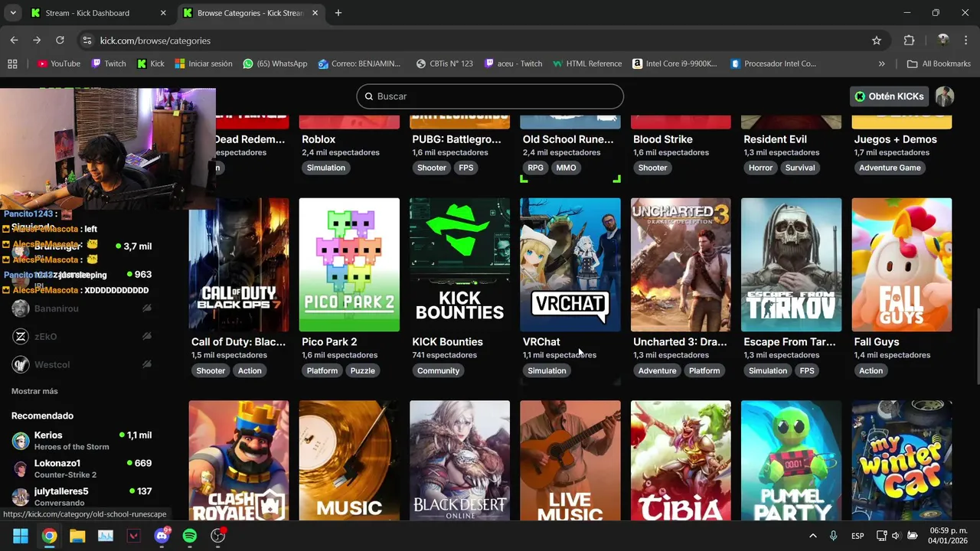The height and width of the screenshot is (551, 980).
Task: Open the offline channel Bananirou
Action: [x=82, y=308]
